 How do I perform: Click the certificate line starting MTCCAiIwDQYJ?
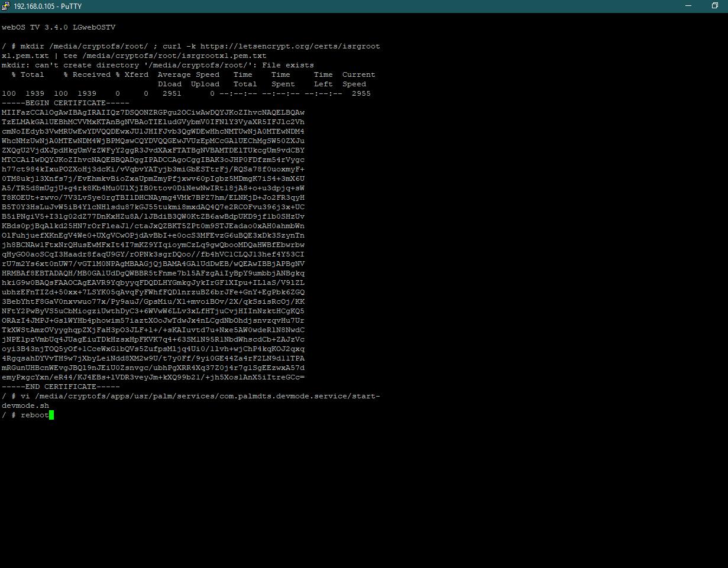(x=153, y=160)
